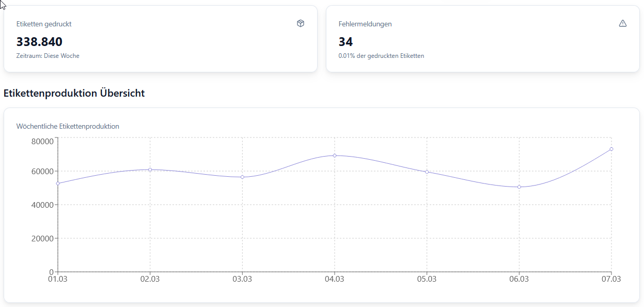Select the data point for 05.03
This screenshot has width=644, height=307.
pyautogui.click(x=427, y=172)
